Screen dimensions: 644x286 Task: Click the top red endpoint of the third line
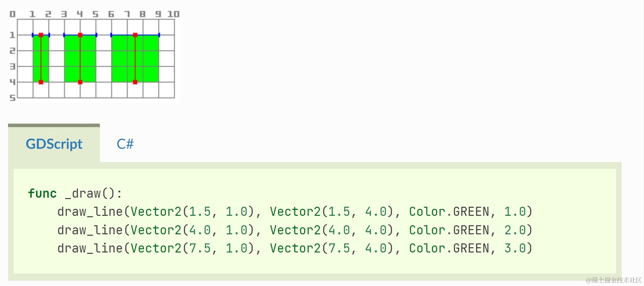click(x=135, y=35)
